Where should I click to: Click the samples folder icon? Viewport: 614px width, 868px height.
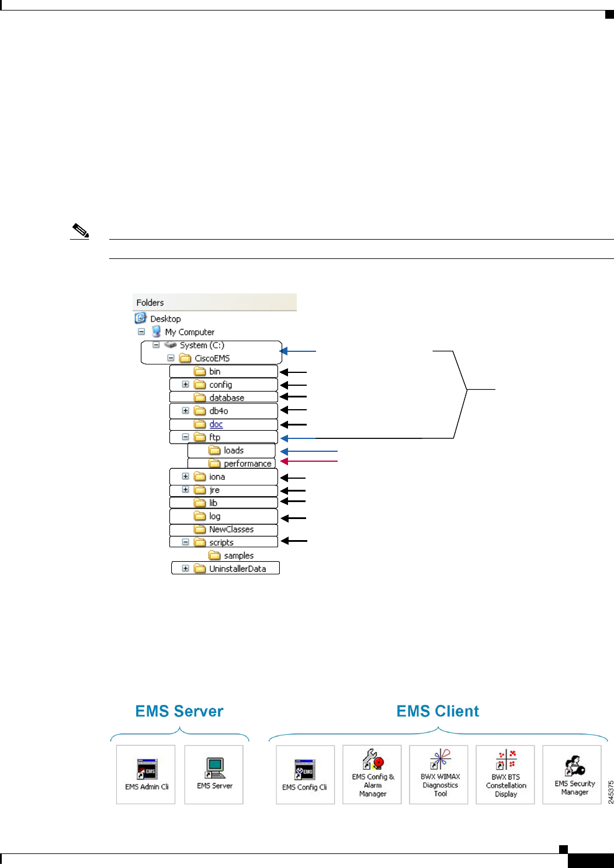[x=214, y=555]
